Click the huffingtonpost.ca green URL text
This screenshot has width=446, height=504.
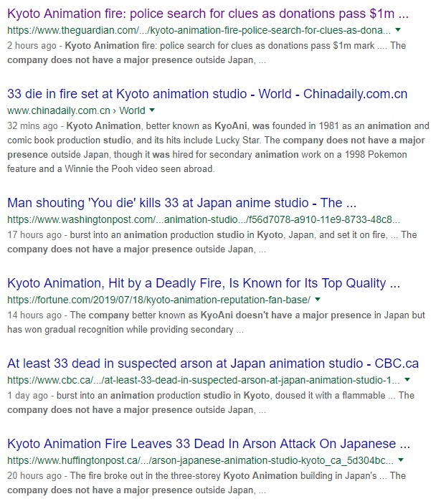click(x=200, y=460)
